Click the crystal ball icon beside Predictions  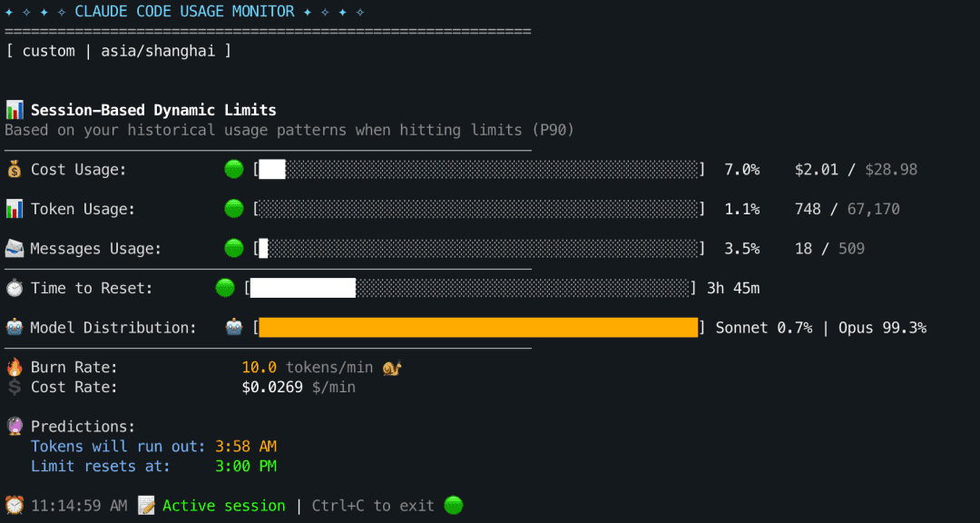coord(15,426)
